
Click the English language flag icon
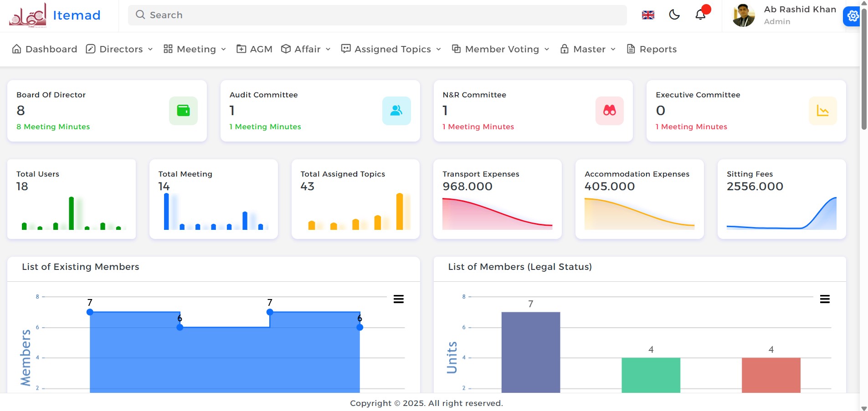click(648, 15)
